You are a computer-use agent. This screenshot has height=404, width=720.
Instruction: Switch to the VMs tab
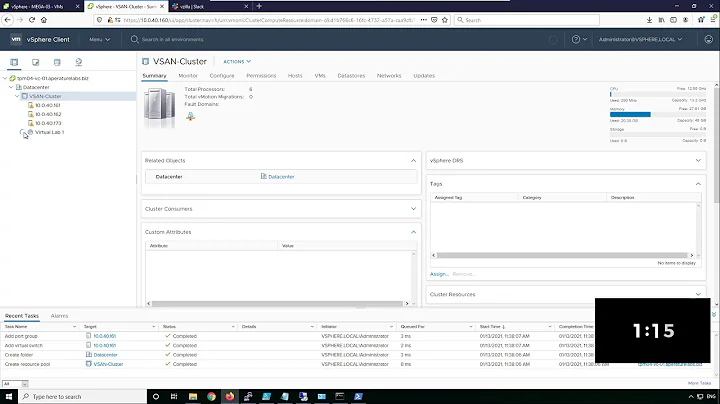(x=320, y=76)
